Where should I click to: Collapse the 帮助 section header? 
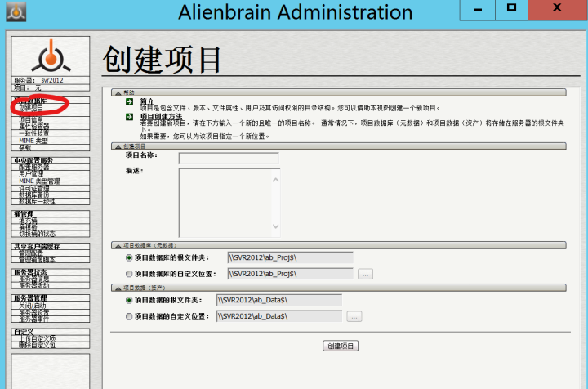[339, 92]
